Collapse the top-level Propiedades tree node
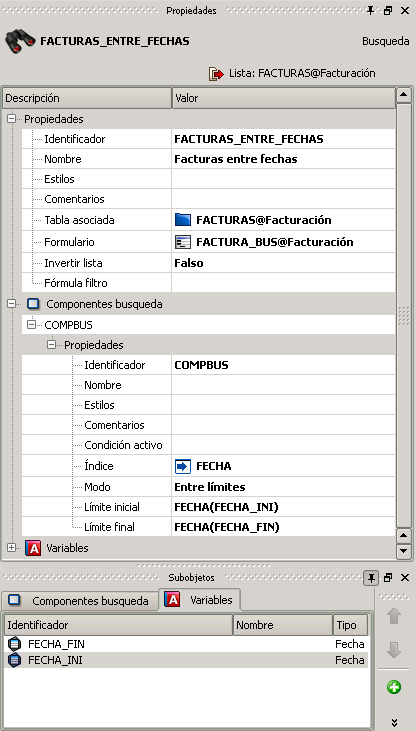416x731 pixels. click(12, 119)
